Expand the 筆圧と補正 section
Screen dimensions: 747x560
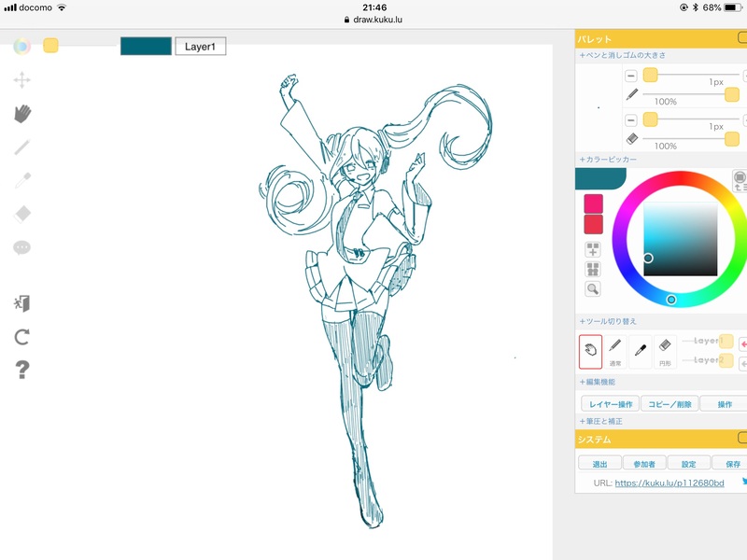point(601,422)
